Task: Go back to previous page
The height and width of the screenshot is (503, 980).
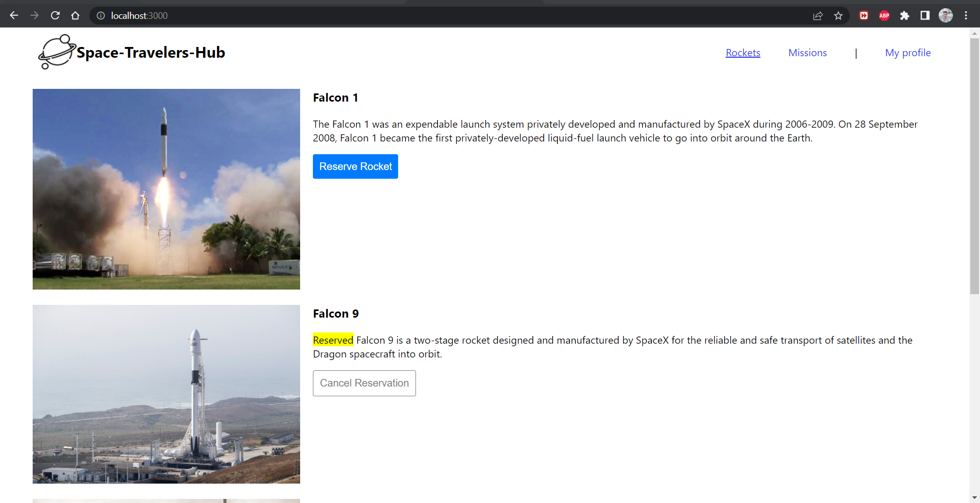Action: click(14, 15)
